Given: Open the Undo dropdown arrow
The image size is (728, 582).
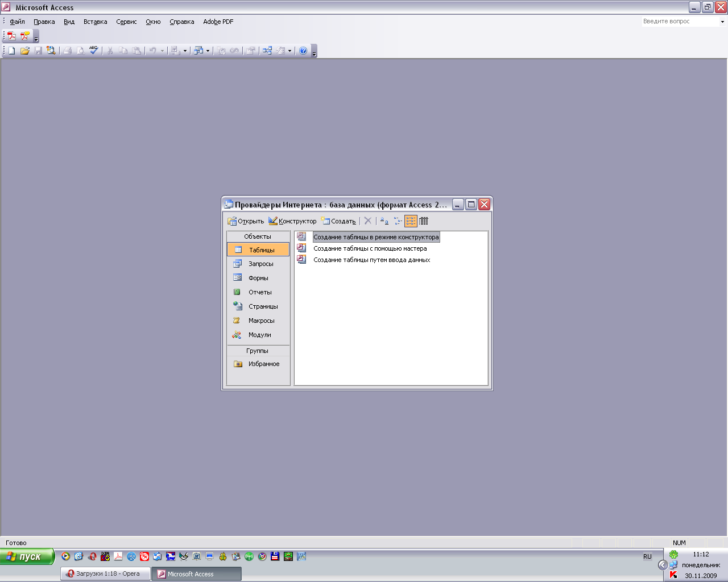Looking at the screenshot, I should [162, 51].
